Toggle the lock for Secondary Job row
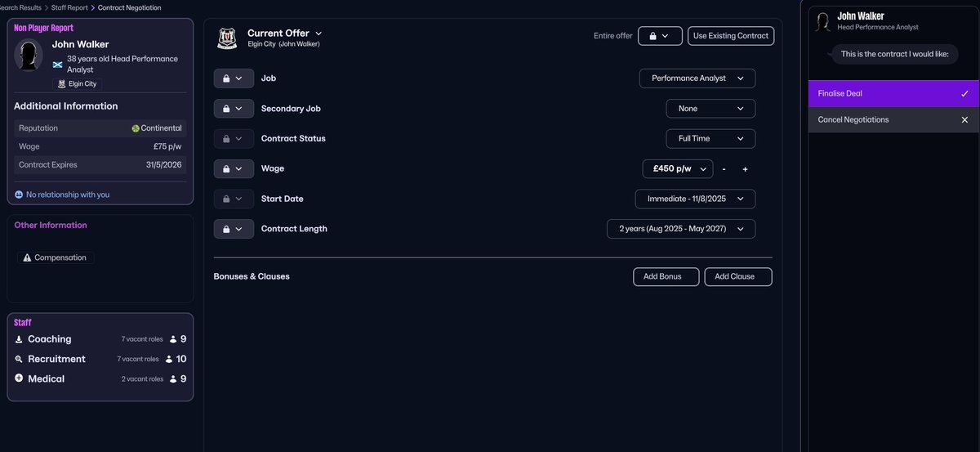Screen dimensions: 980x452 [234, 109]
